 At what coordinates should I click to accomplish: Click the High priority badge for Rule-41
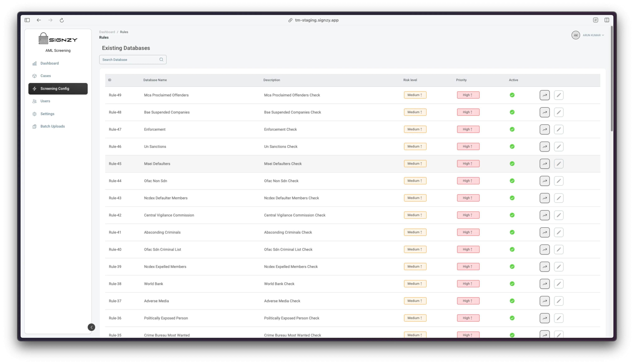pyautogui.click(x=468, y=232)
